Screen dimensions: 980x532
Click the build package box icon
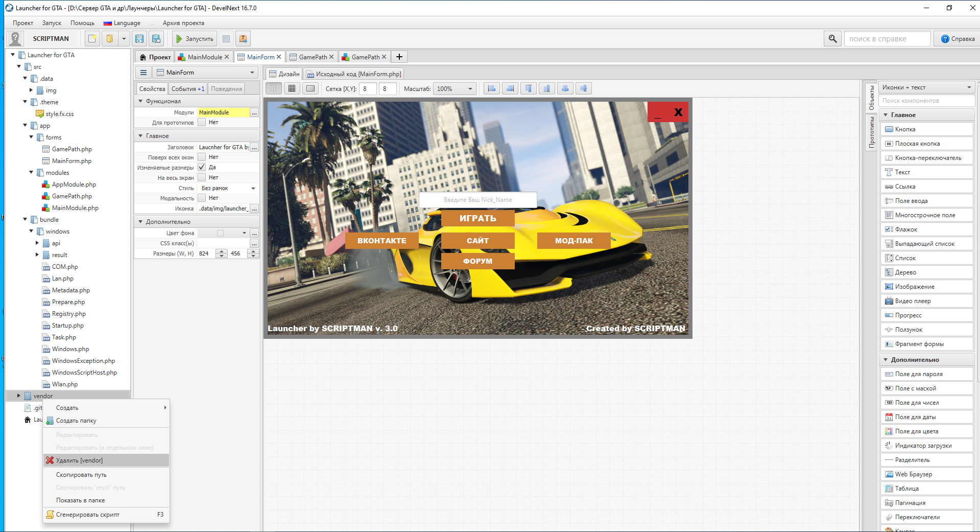[243, 39]
